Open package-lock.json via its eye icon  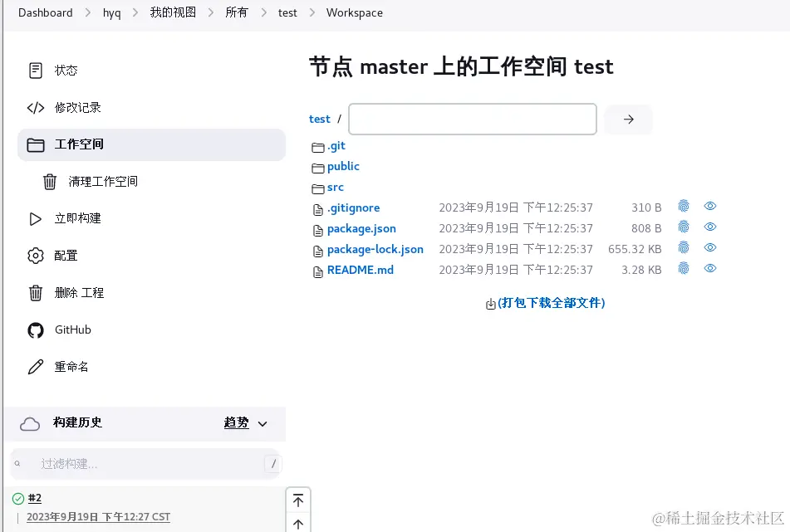709,247
